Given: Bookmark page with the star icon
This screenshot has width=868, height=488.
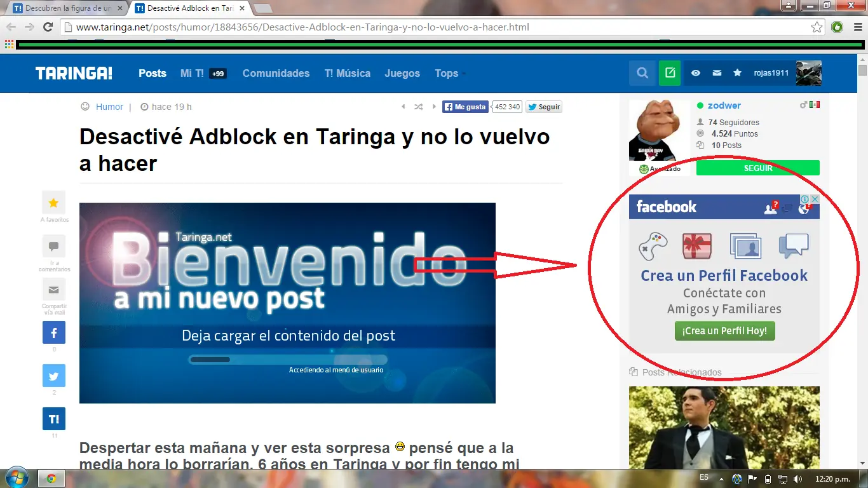Looking at the screenshot, I should (817, 27).
